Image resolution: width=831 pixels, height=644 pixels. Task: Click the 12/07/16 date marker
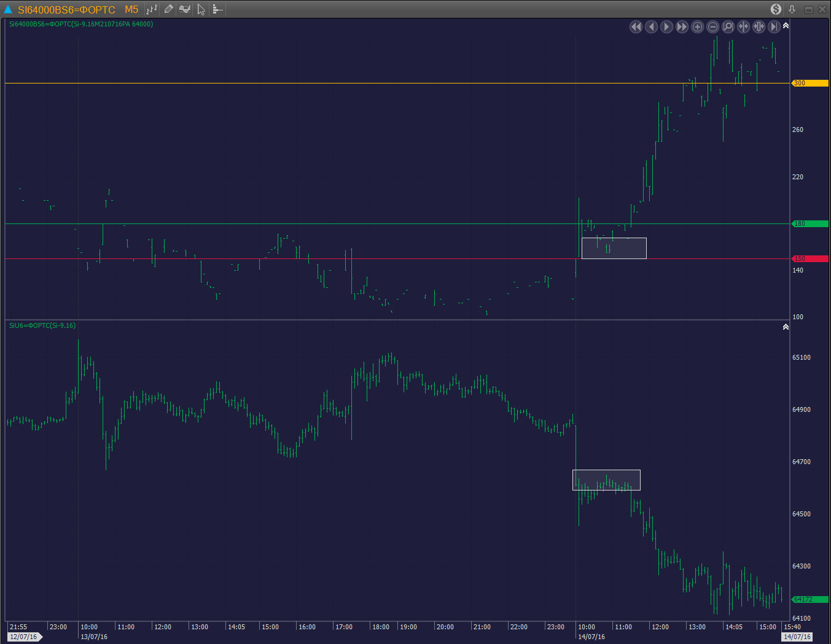(25, 637)
